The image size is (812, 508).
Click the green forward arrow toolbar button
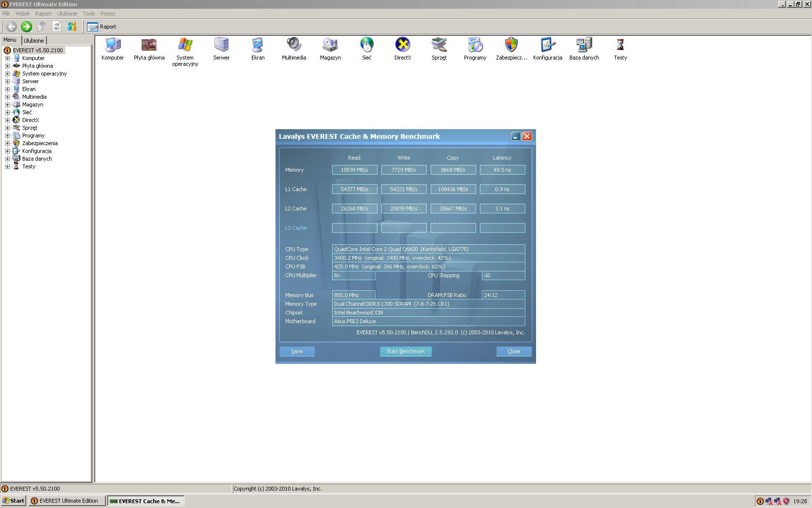click(27, 27)
